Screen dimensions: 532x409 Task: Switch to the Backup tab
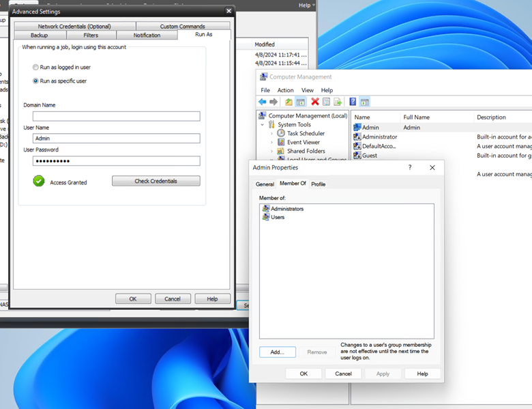[40, 36]
